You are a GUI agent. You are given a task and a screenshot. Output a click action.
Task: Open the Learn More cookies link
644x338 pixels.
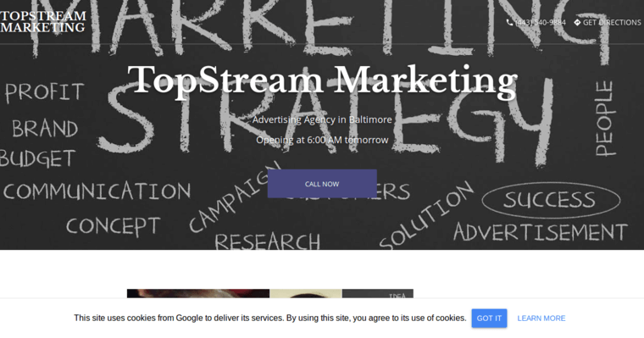click(541, 319)
